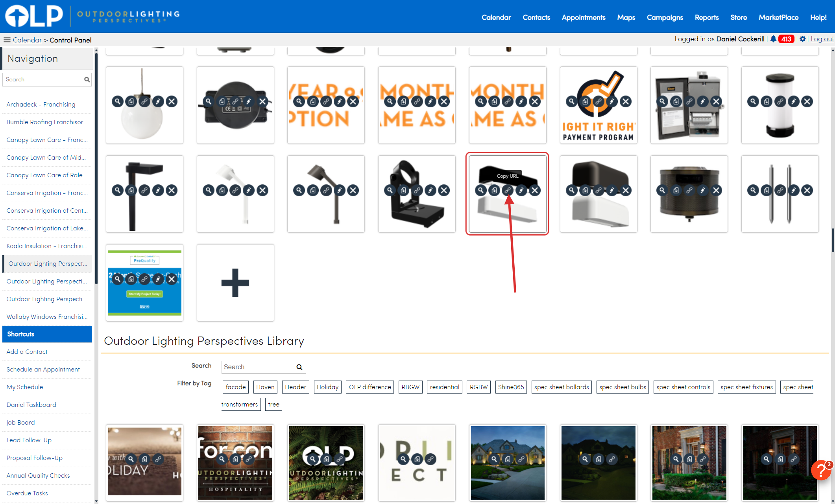Edit the highlighted black-and-white wall light image
The height and width of the screenshot is (504, 835).
[x=521, y=190]
